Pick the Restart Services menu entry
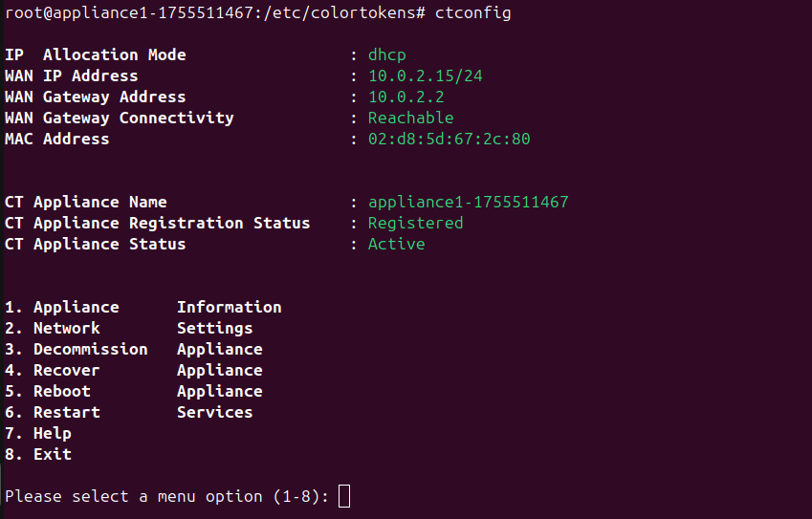 [128, 412]
